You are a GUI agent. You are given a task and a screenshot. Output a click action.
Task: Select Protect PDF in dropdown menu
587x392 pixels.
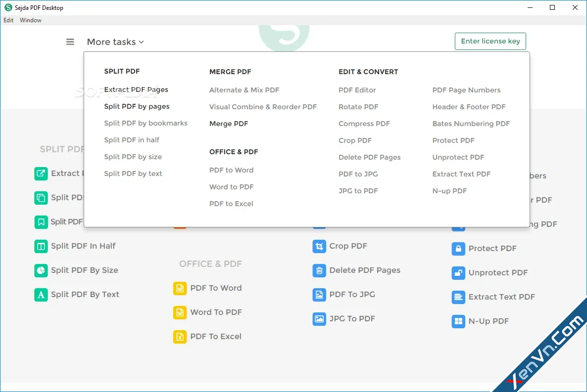pos(453,141)
